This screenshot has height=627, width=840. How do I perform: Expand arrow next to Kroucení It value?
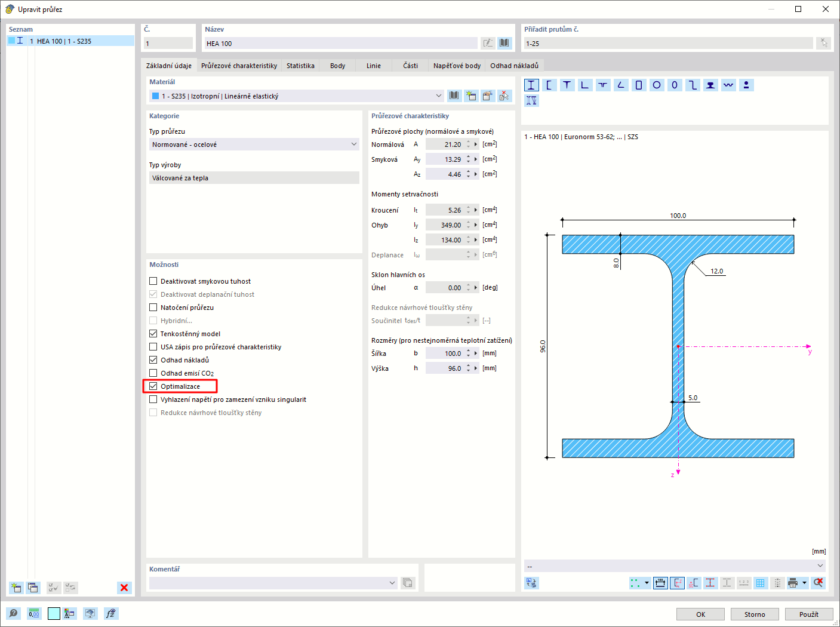coord(476,210)
